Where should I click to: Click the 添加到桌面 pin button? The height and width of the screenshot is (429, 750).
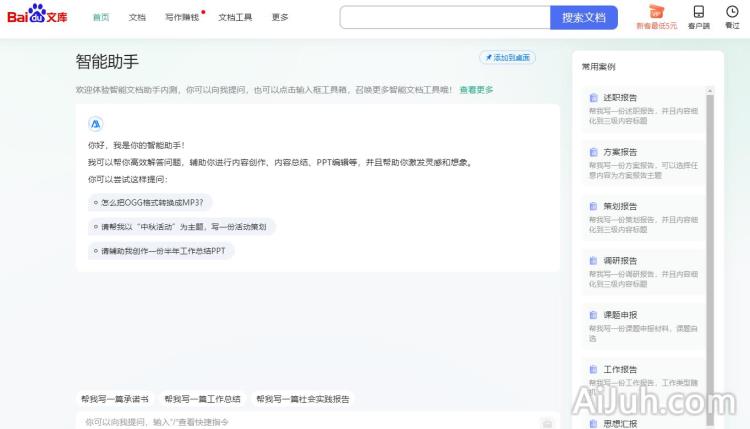507,57
